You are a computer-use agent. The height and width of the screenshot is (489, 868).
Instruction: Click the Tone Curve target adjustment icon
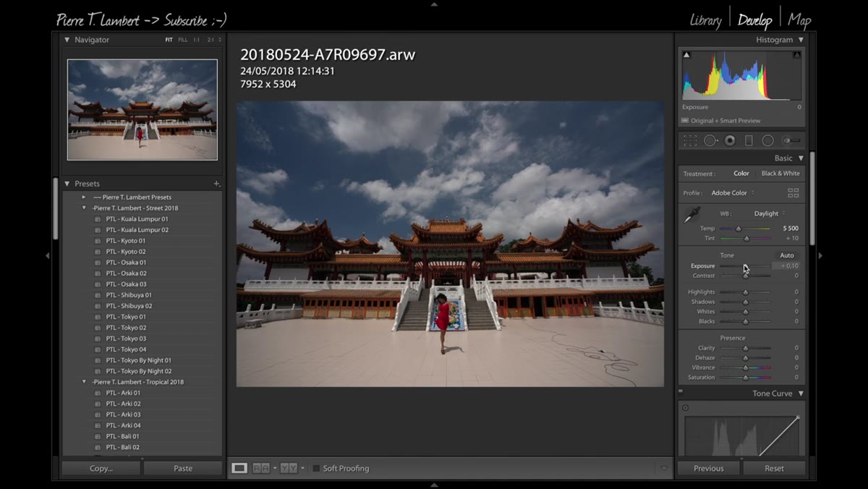pyautogui.click(x=685, y=408)
